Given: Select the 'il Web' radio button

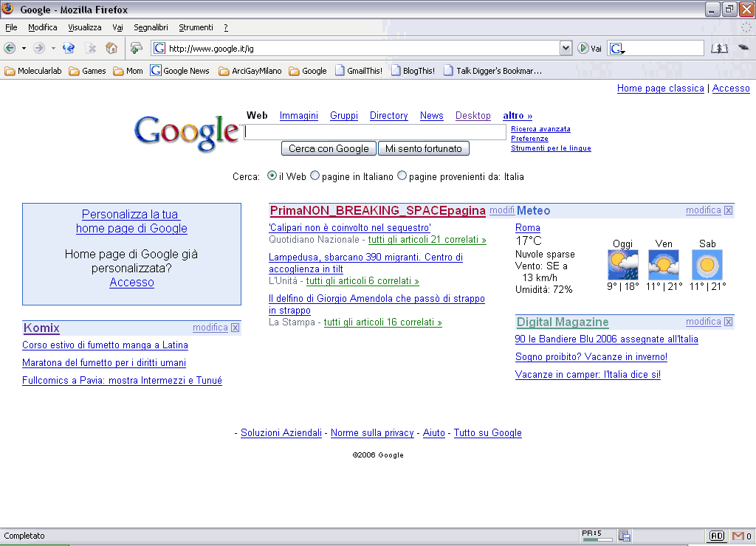Looking at the screenshot, I should tap(272, 176).
